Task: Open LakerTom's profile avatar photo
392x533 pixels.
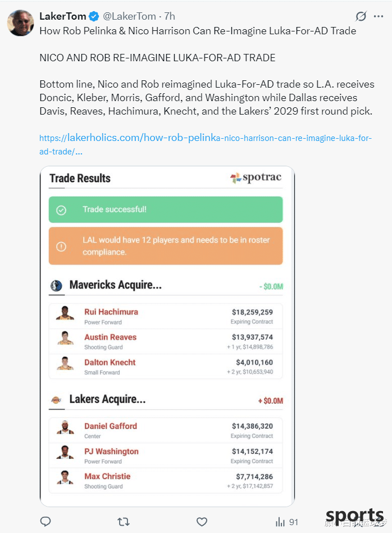Action: tap(20, 23)
